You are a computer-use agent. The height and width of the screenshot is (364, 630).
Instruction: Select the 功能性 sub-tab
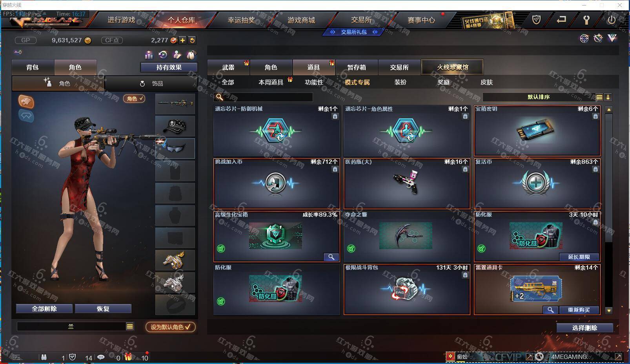coord(314,82)
